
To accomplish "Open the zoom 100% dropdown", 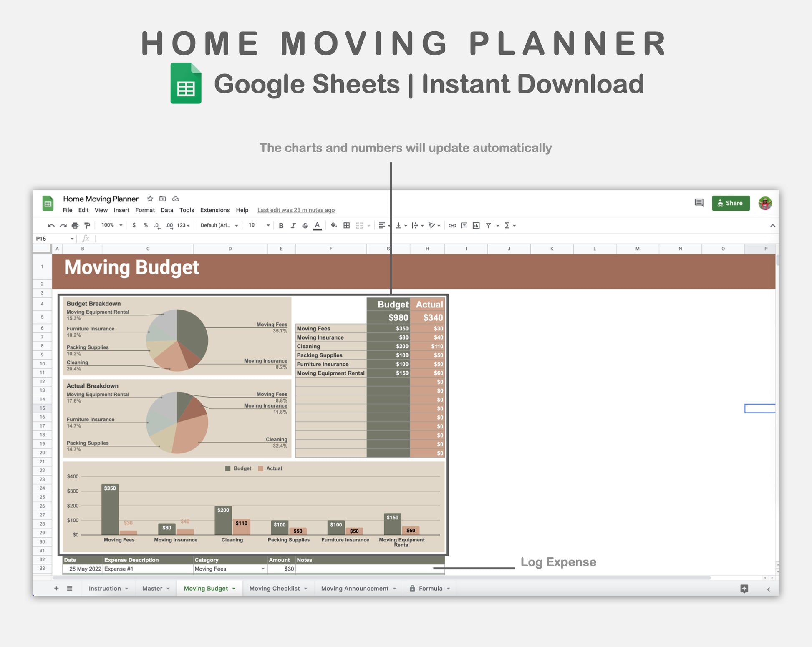I will 112,225.
